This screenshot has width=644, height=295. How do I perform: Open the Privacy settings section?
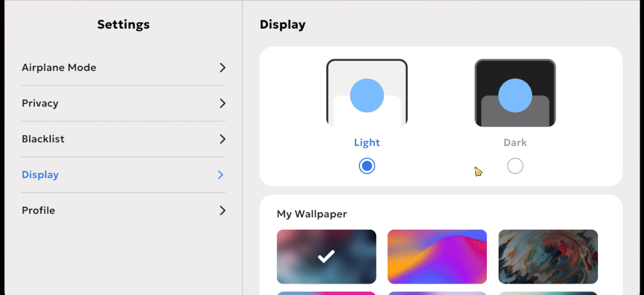tap(124, 103)
